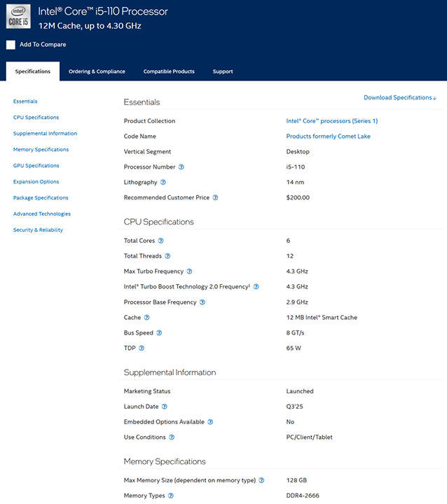Click the TDP question mark icon
Screen dimensions: 447x504
tap(142, 348)
